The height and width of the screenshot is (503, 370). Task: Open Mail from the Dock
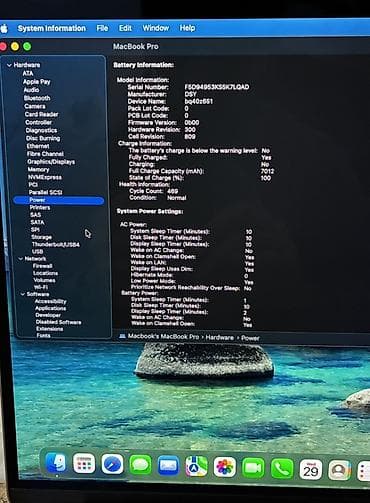[x=168, y=465]
